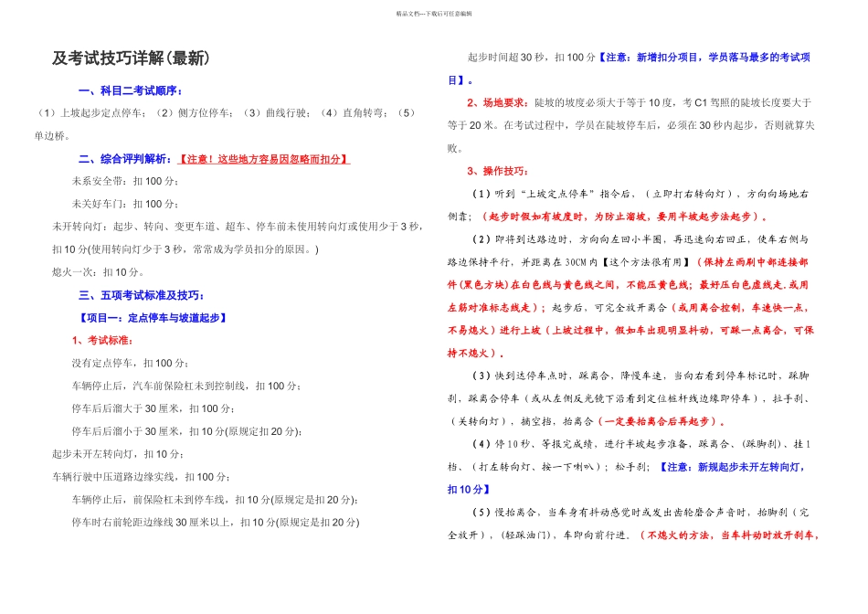Click the title 及考试技巧详解(最新)
Viewport: 868px width, 614px height.
click(x=132, y=58)
